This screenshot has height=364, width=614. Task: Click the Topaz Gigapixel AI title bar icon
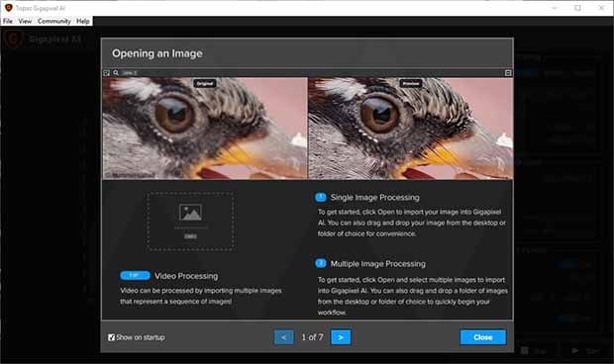click(9, 8)
